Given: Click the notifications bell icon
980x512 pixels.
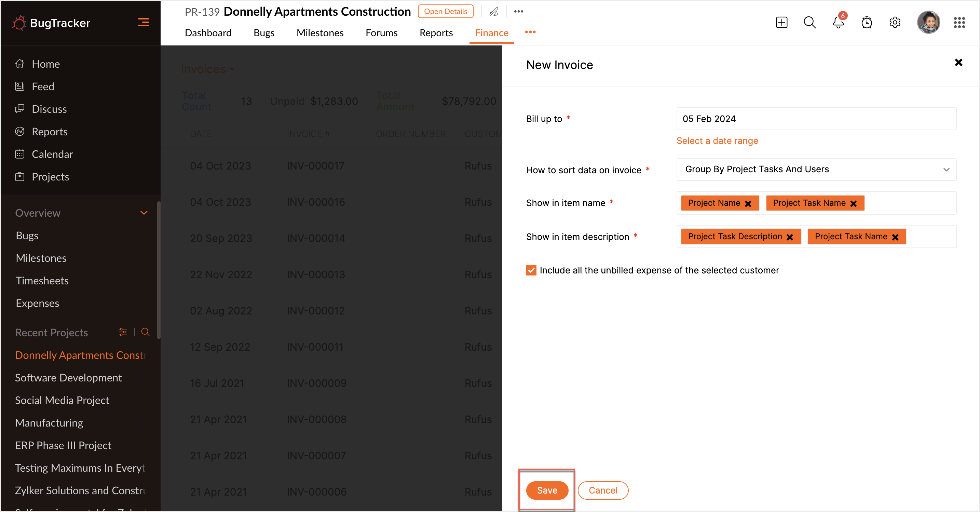Looking at the screenshot, I should tap(838, 23).
